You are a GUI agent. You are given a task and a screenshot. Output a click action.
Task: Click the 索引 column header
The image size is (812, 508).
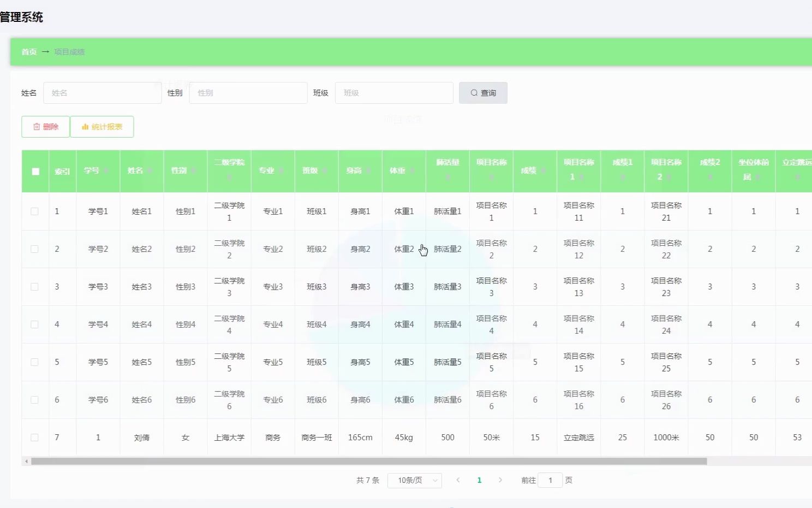(62, 171)
